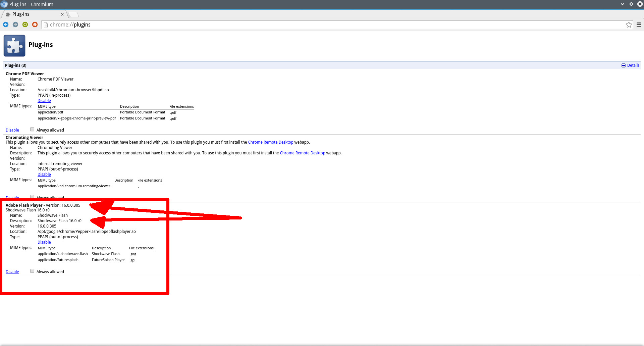Click the group-level Disable link for Chrome PDF Viewer
This screenshot has width=644, height=346.
coord(12,130)
